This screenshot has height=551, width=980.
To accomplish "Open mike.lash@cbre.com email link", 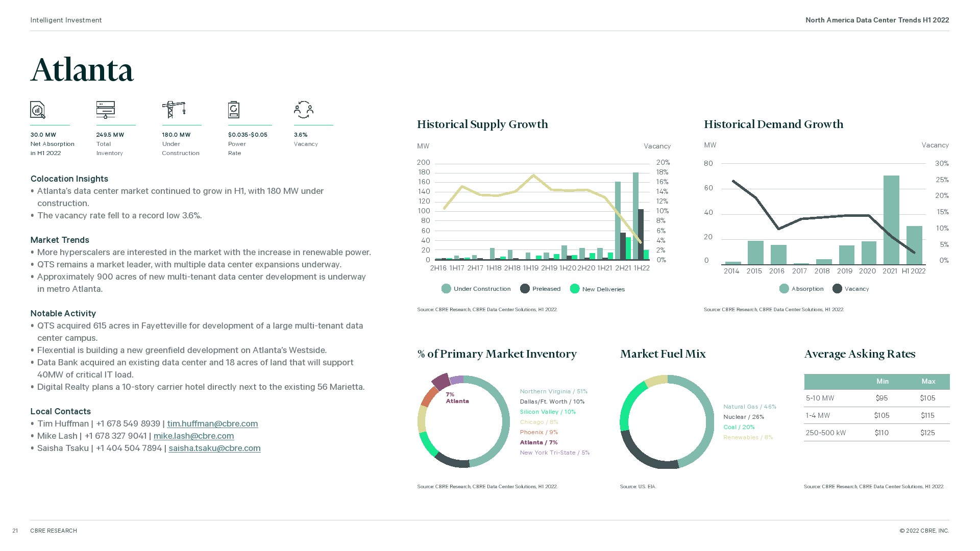I will [x=193, y=436].
